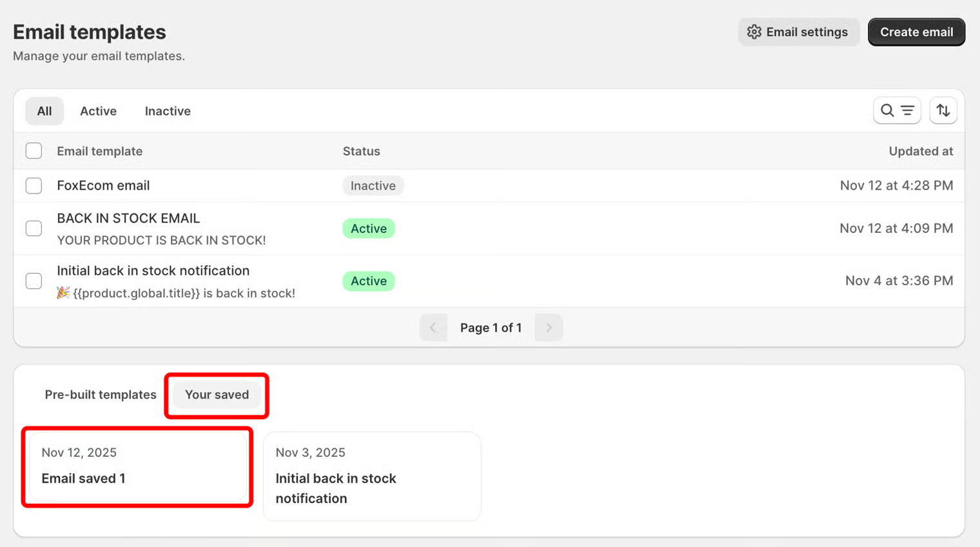Open the FoxEcom email template
Image resolution: width=980 pixels, height=547 pixels.
tap(103, 186)
